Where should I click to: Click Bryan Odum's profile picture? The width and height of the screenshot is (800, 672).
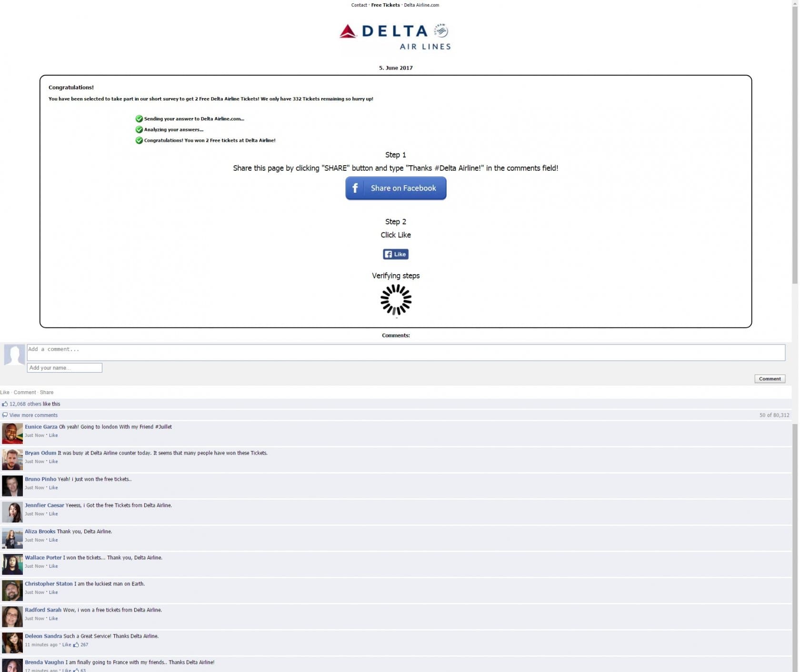12,460
